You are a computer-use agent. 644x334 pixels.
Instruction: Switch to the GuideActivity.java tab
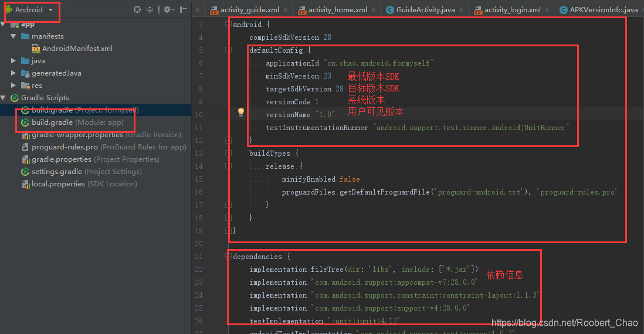click(425, 10)
